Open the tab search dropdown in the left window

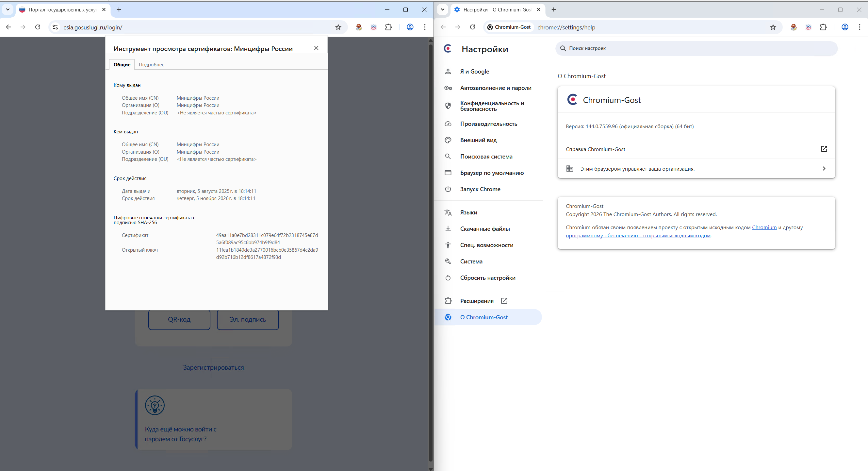8,9
